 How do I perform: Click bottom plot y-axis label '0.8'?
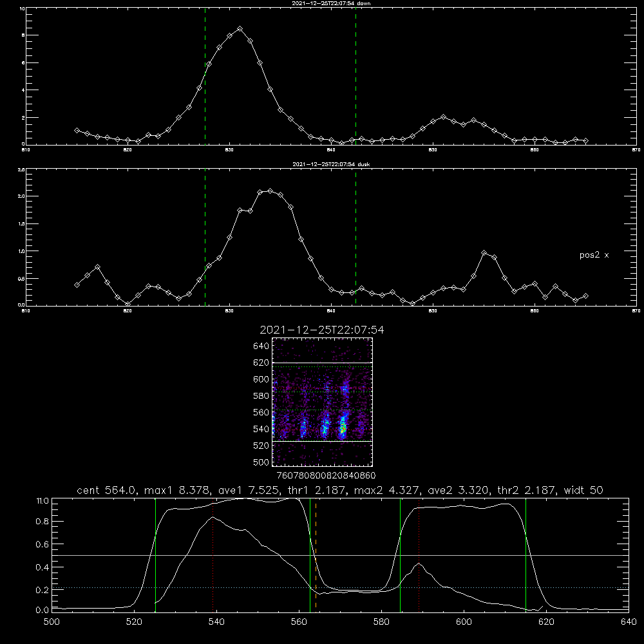pos(43,522)
